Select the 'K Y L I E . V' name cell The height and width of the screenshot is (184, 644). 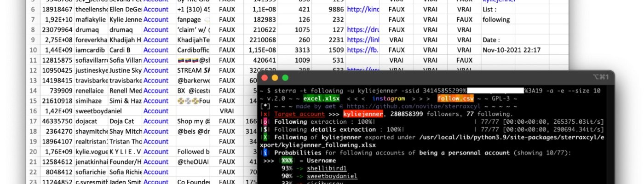pos(125,151)
